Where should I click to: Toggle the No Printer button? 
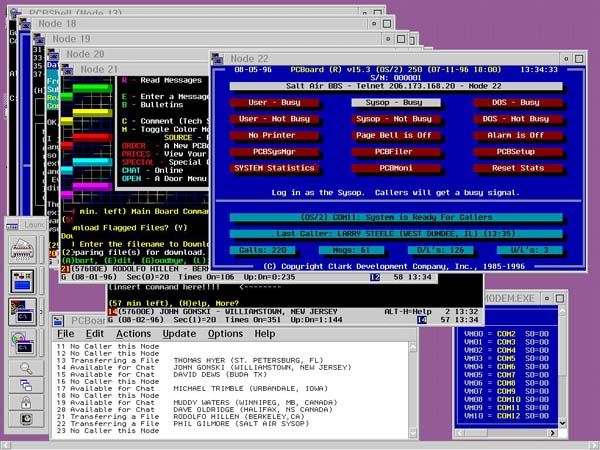tap(274, 135)
